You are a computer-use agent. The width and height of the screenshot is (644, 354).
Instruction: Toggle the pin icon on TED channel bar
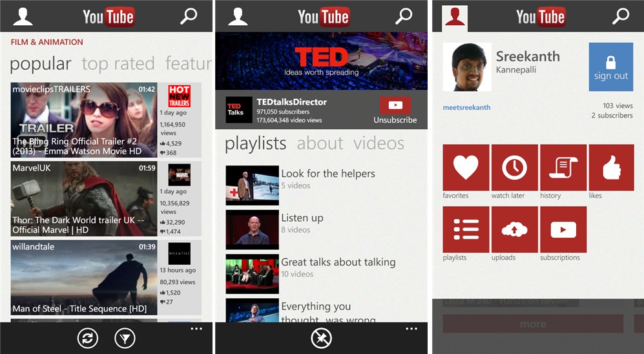(321, 338)
